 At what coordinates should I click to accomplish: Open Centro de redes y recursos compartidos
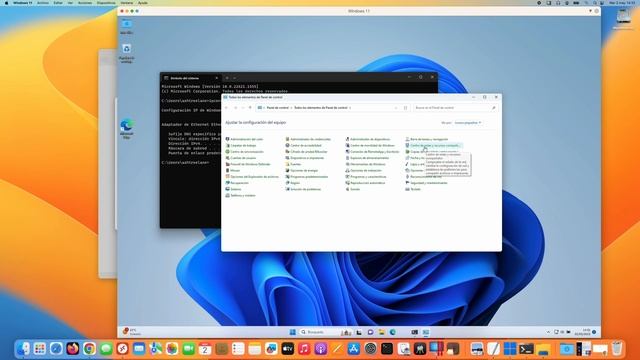click(433, 145)
